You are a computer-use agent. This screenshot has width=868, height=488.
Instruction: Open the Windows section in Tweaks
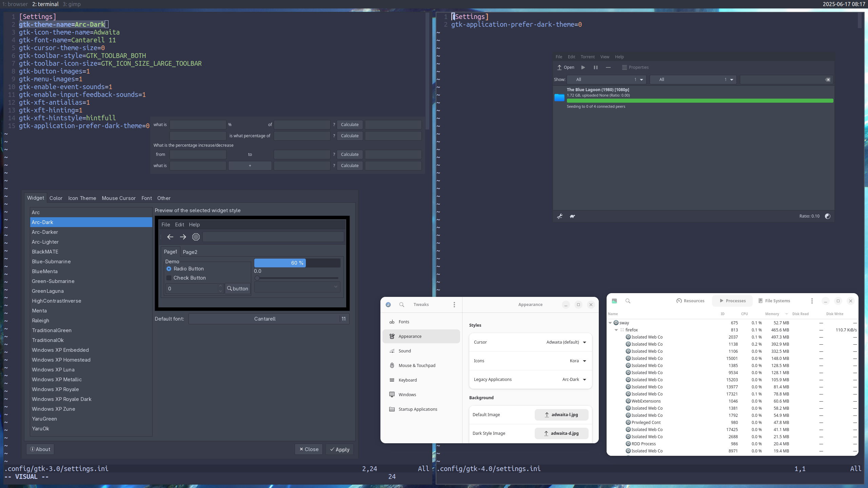pyautogui.click(x=421, y=395)
